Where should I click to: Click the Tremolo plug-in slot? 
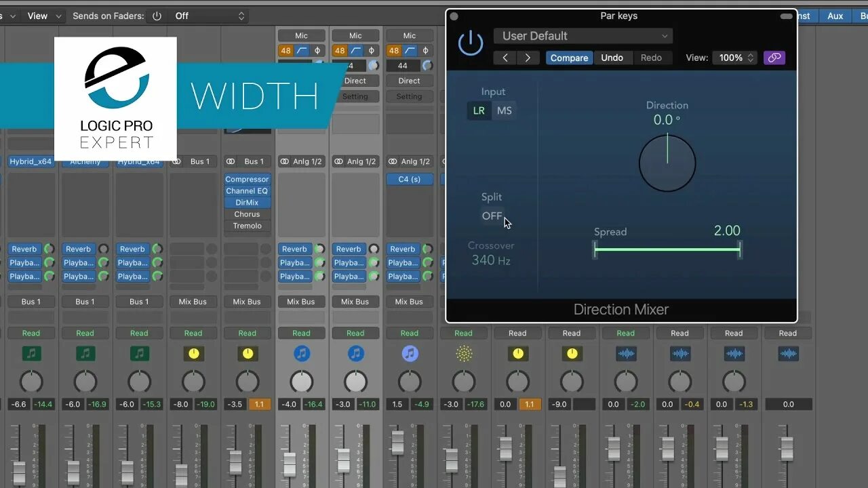pyautogui.click(x=248, y=226)
